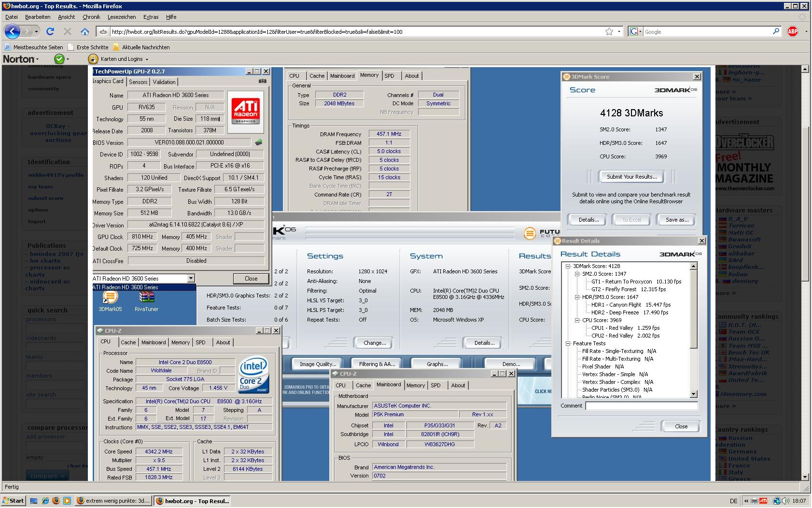Image resolution: width=812 pixels, height=508 pixels.
Task: Click the site identity icon in address bar
Action: (x=103, y=31)
